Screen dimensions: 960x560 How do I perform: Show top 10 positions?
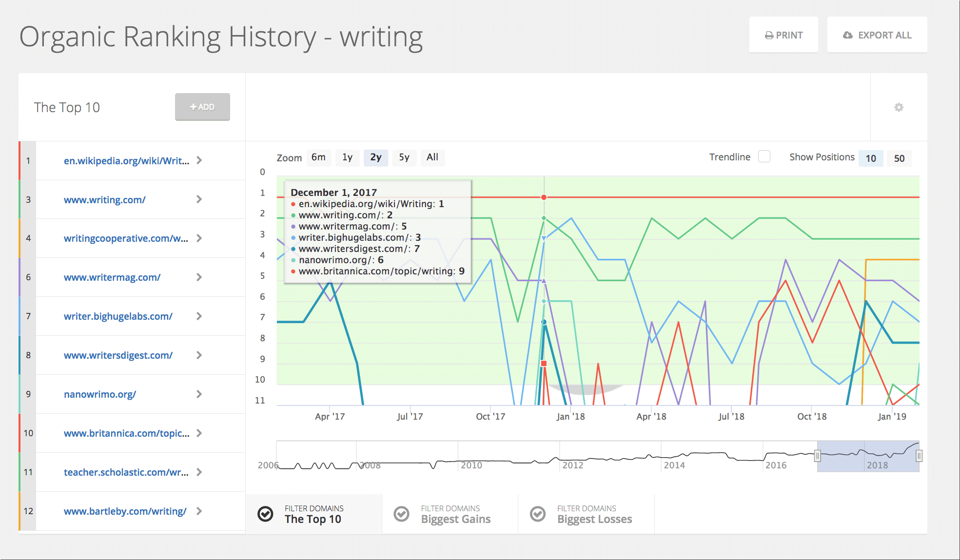[x=871, y=158]
